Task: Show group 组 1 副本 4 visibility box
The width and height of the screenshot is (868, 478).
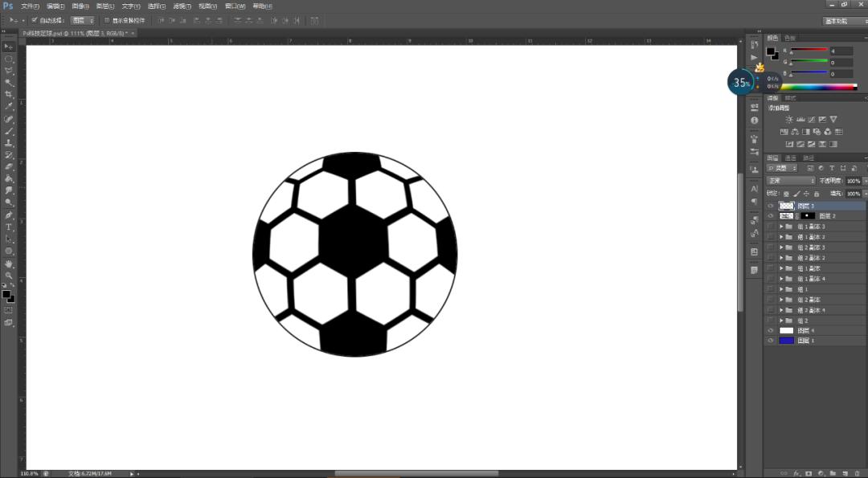Action: pos(770,279)
